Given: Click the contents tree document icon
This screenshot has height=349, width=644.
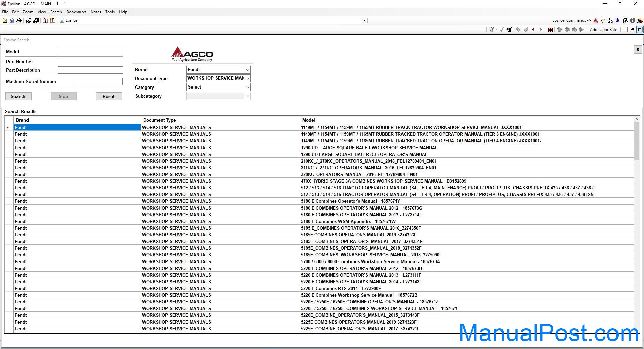Looking at the screenshot, I should click(12, 20).
